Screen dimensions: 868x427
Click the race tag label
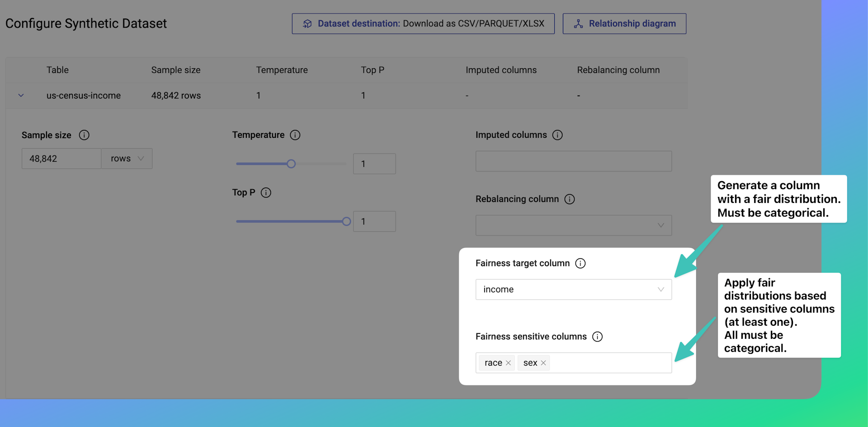[x=493, y=363]
